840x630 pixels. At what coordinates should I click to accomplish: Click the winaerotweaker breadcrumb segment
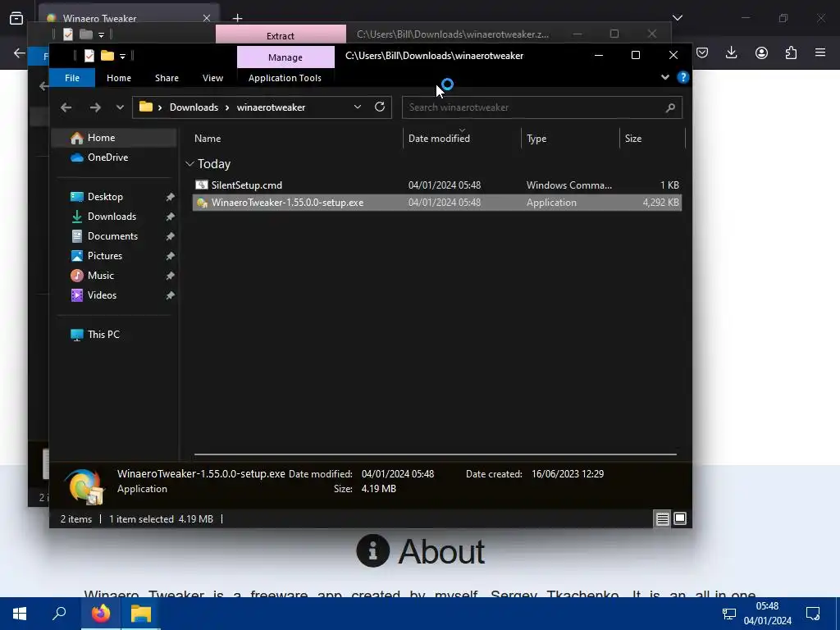[x=271, y=107]
